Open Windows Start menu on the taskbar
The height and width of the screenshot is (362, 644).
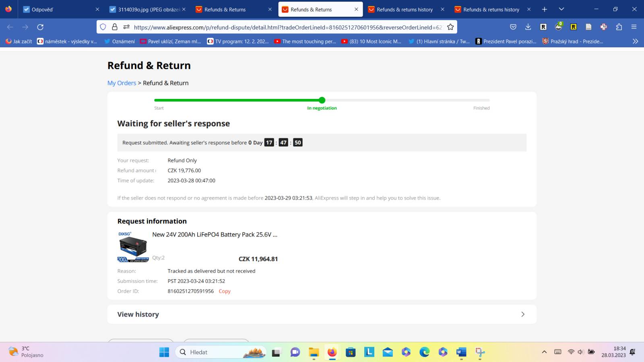click(x=164, y=352)
